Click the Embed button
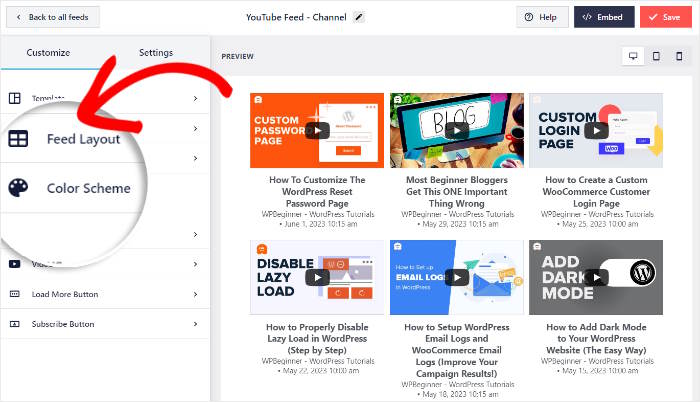This screenshot has width=700, height=402. (x=604, y=17)
